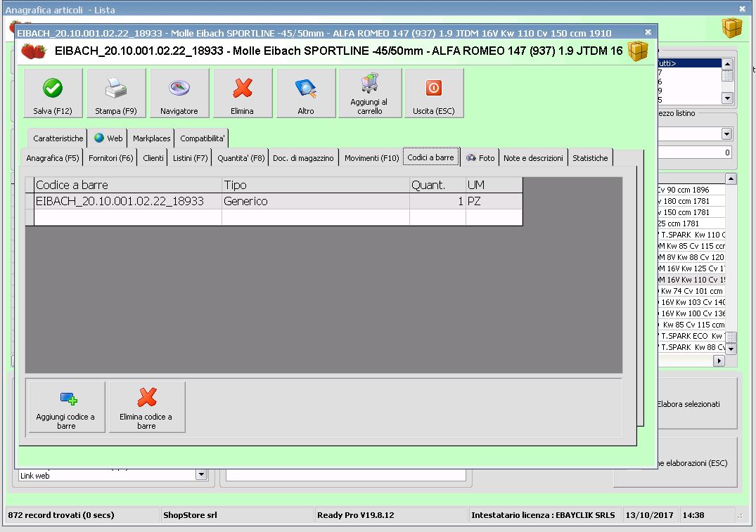Click the shopping cart Aggiungi al carrello icon

[370, 83]
